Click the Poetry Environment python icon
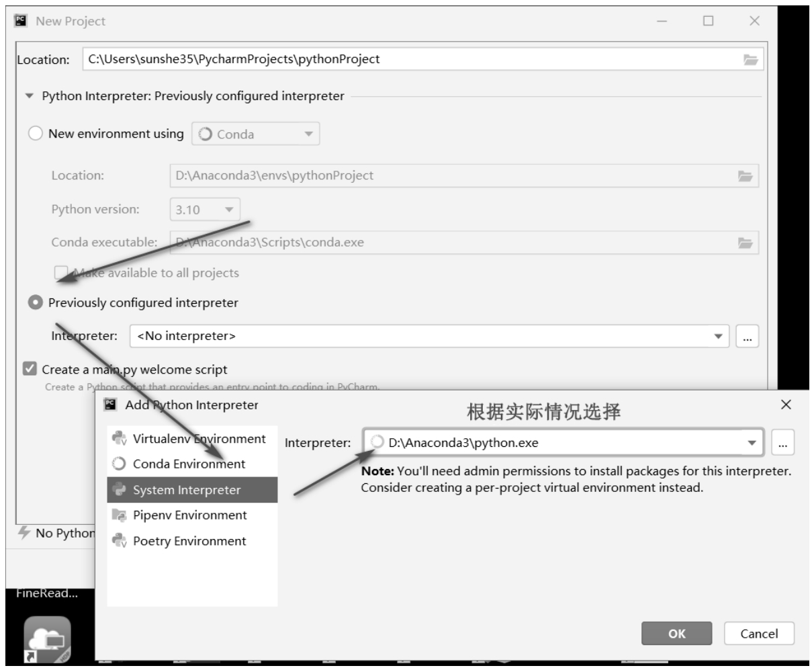Image resolution: width=812 pixels, height=668 pixels. click(120, 541)
